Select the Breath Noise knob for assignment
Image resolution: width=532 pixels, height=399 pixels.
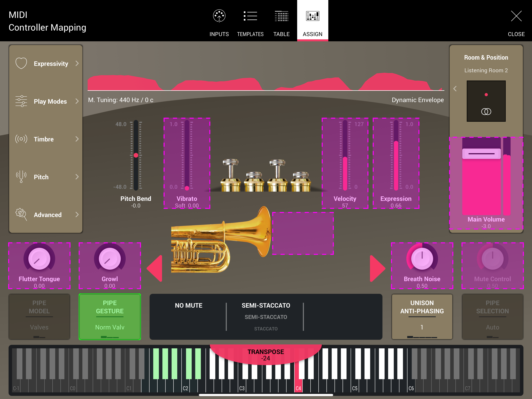[x=422, y=266]
